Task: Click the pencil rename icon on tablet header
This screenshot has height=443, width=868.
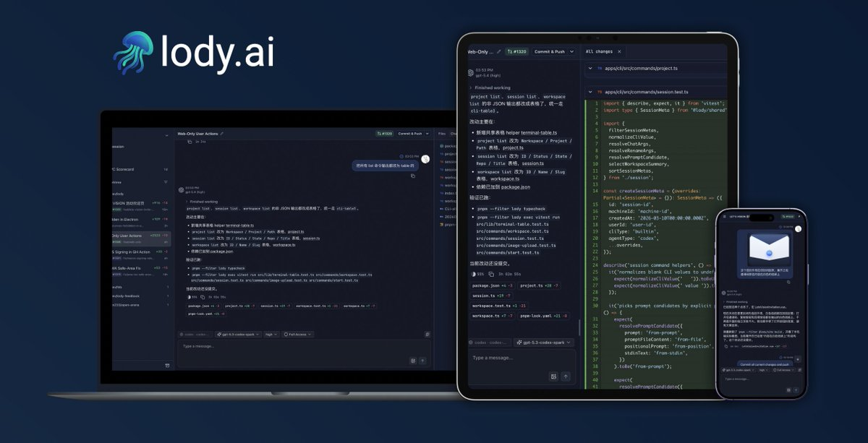Action: pyautogui.click(x=498, y=52)
